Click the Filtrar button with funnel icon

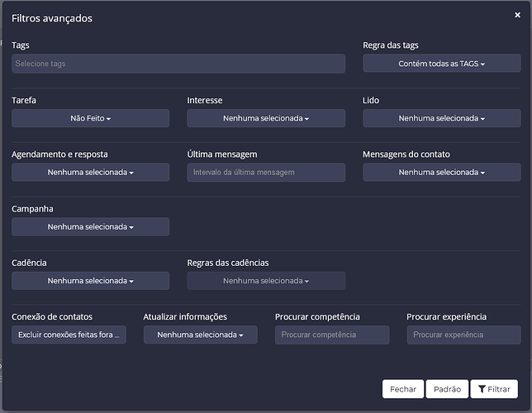coord(494,389)
